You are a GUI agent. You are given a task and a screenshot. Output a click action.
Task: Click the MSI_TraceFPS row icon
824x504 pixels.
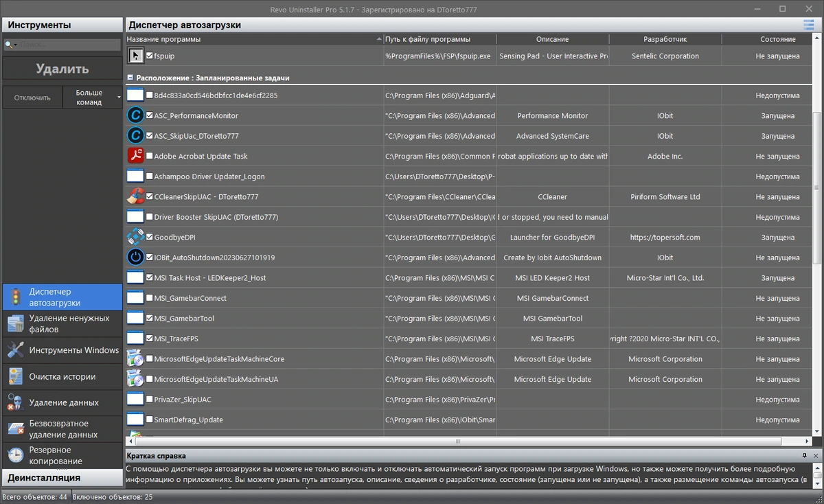[x=135, y=339]
